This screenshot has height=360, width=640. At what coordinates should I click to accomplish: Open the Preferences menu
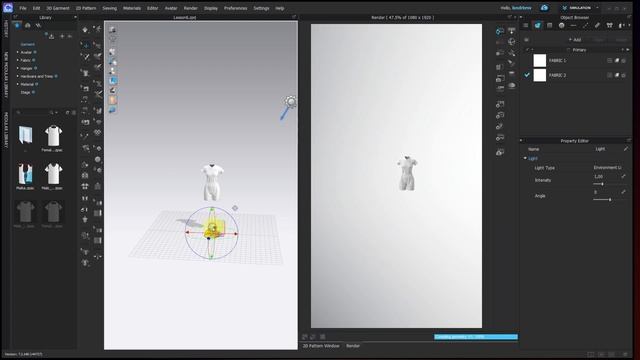(236, 8)
